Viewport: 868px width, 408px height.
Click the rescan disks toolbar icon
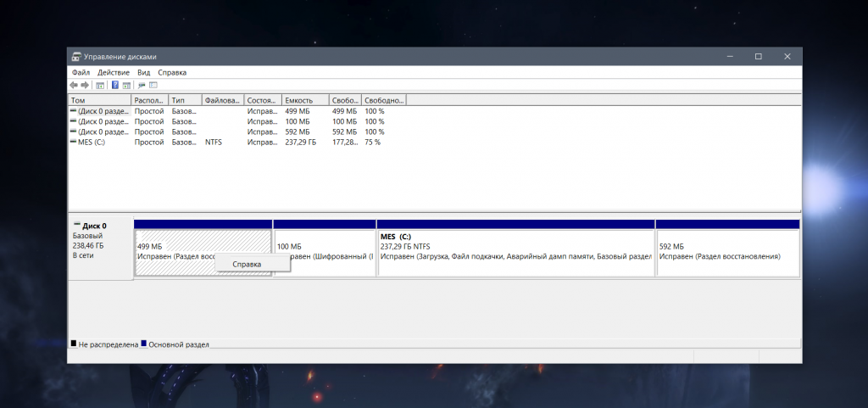tap(142, 86)
